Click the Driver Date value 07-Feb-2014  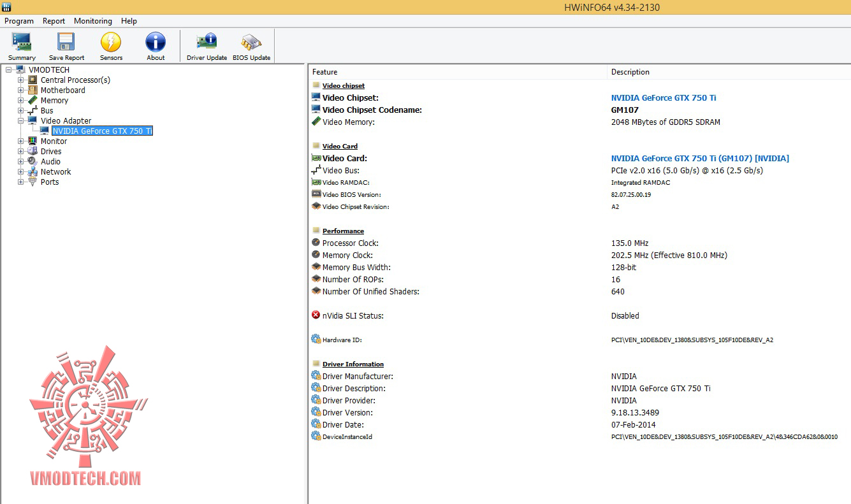tap(634, 424)
